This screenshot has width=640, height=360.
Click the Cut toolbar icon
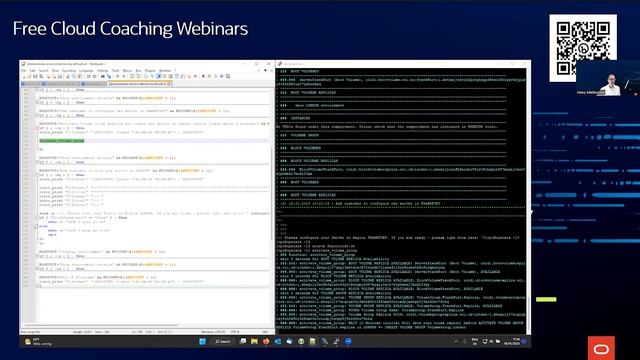click(x=68, y=76)
